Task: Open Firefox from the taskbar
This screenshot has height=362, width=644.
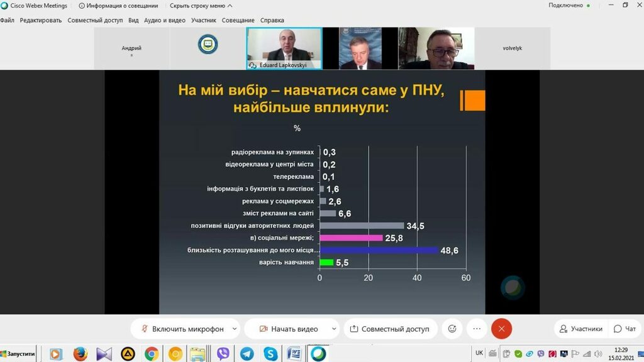Action: [x=80, y=354]
